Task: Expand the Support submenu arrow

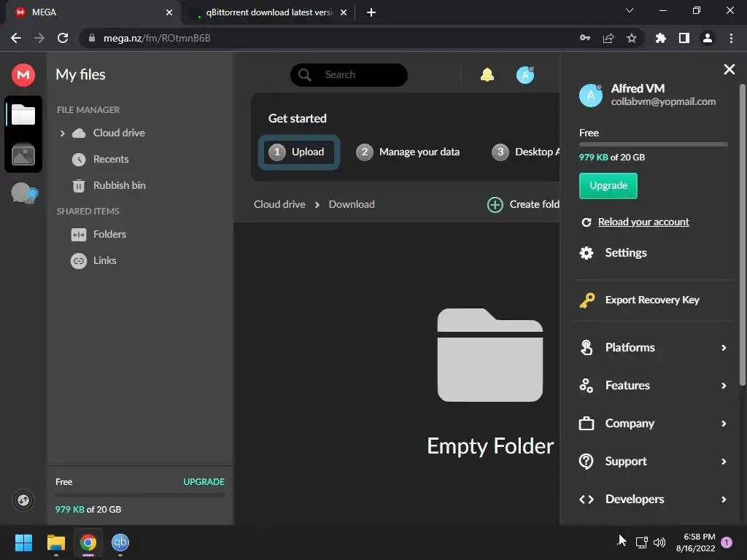Action: 724,462
